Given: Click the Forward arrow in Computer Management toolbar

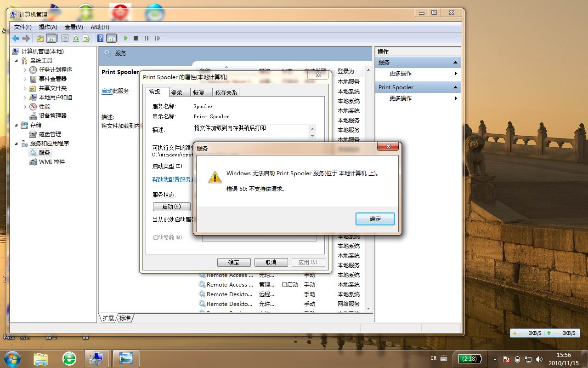Looking at the screenshot, I should point(26,39).
